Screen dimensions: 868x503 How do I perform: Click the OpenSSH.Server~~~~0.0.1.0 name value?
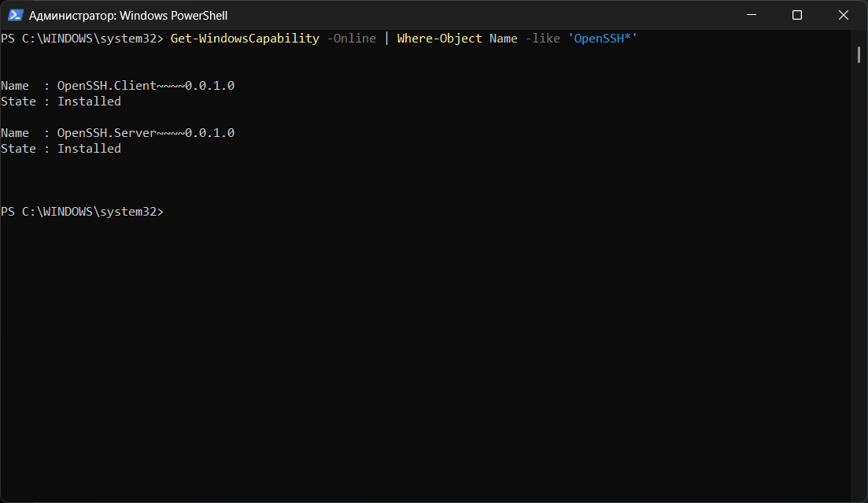146,132
